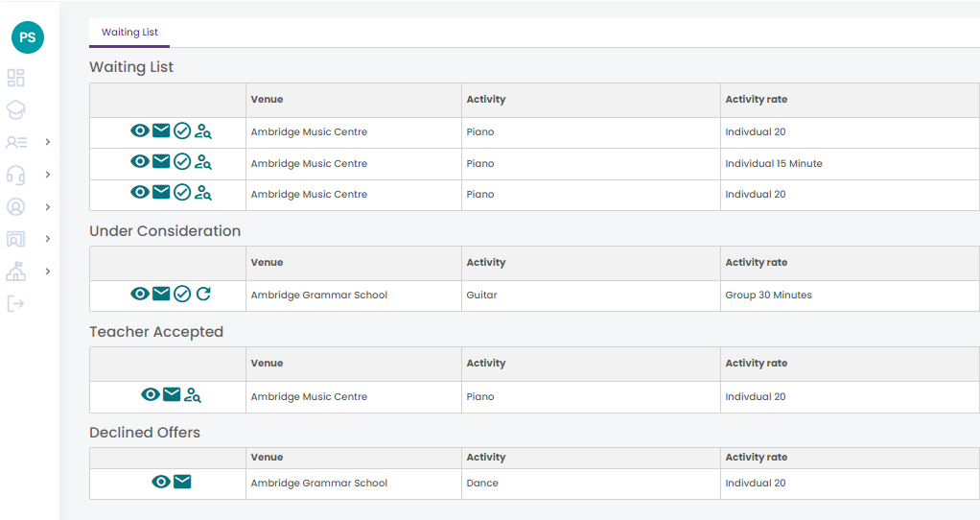This screenshot has height=520, width=980.
Task: Open the dashboard grid icon in sidebar
Action: point(15,78)
